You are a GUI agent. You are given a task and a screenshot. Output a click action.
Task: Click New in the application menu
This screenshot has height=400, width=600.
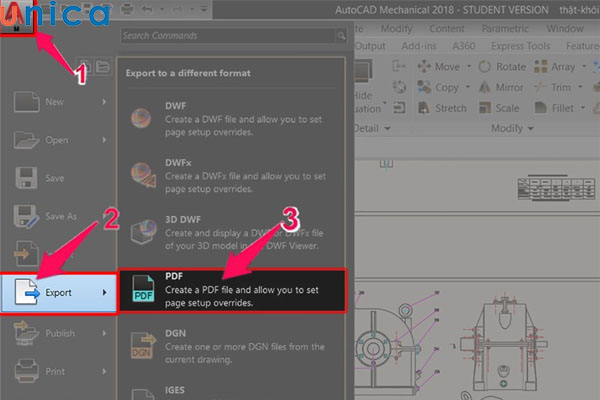(59, 102)
